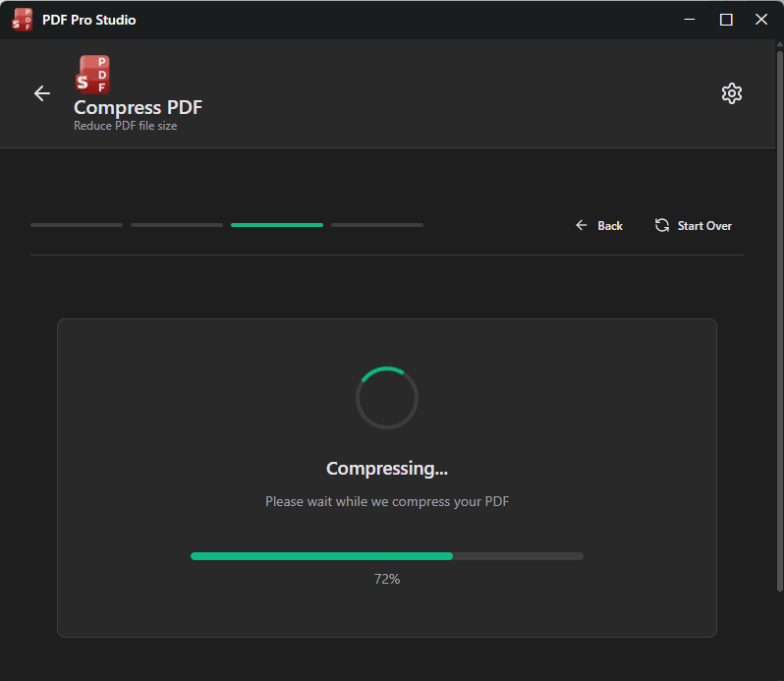The width and height of the screenshot is (784, 681).
Task: Open settings via the gear icon
Action: tap(732, 93)
